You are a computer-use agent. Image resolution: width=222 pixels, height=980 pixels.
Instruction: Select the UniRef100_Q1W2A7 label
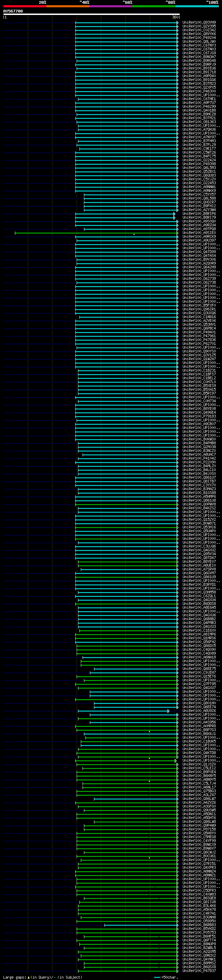point(199,359)
